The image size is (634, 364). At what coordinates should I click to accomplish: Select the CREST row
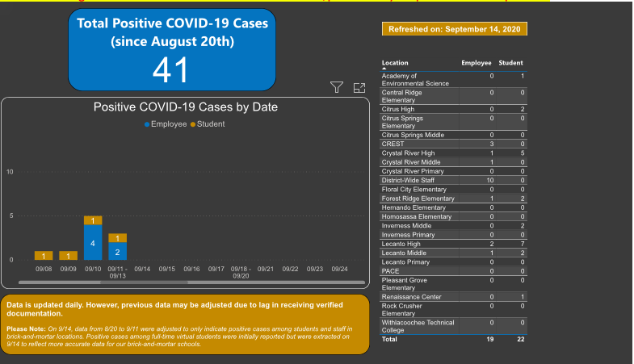(x=454, y=144)
